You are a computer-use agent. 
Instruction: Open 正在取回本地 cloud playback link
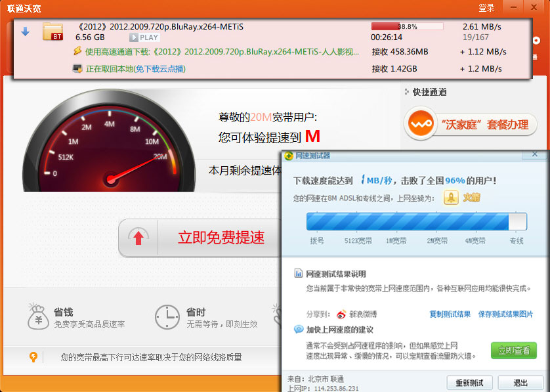pyautogui.click(x=136, y=69)
